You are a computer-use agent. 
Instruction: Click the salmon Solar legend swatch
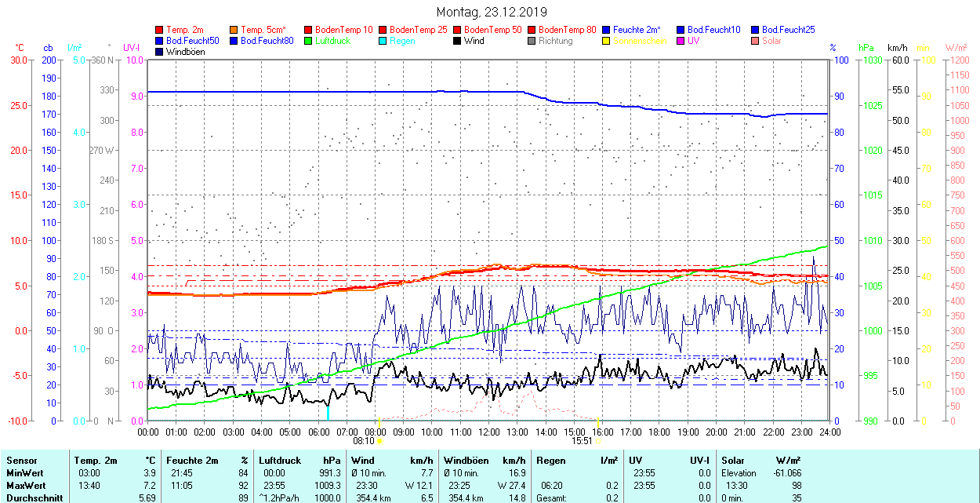(755, 41)
